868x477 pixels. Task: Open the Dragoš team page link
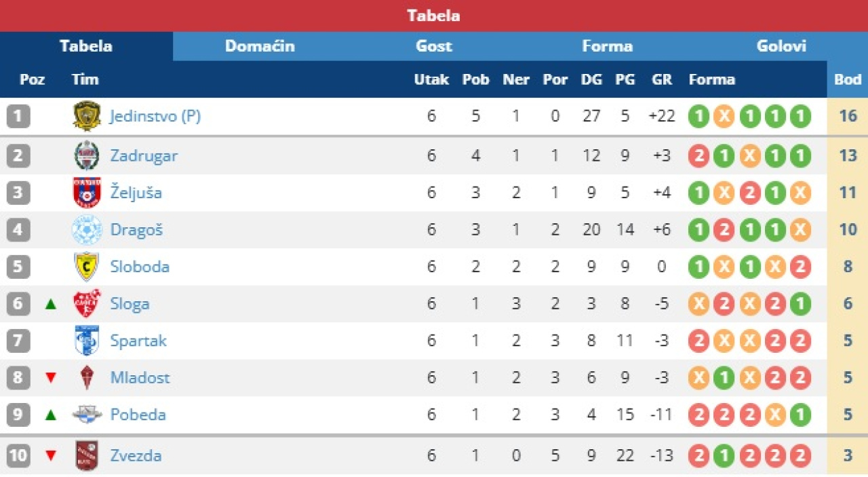137,229
